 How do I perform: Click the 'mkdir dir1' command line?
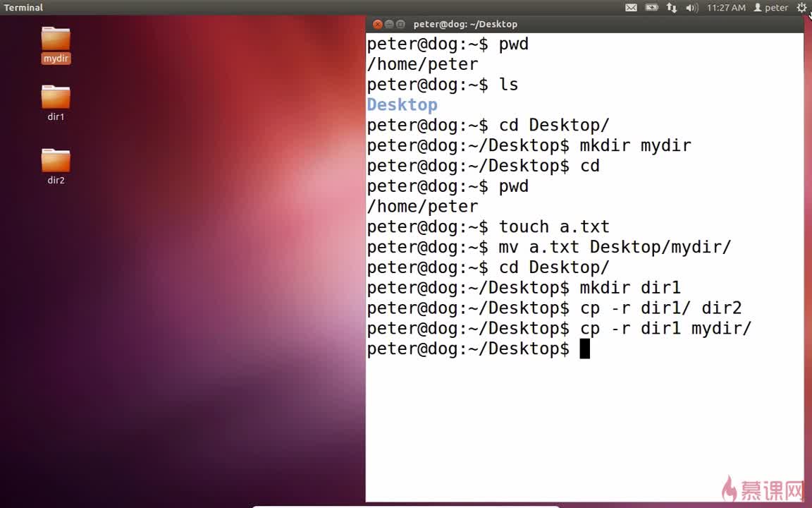[524, 288]
